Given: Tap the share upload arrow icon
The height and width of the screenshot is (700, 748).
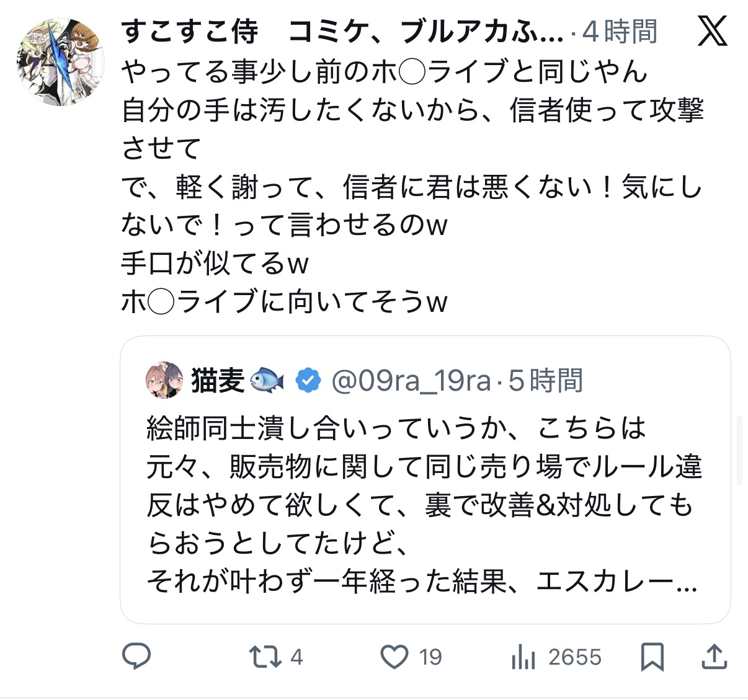Looking at the screenshot, I should pyautogui.click(x=714, y=657).
